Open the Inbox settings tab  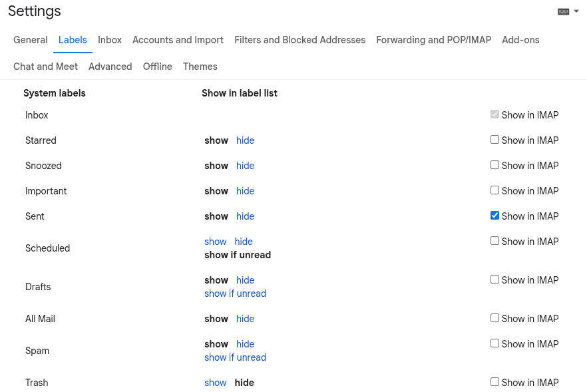[109, 40]
